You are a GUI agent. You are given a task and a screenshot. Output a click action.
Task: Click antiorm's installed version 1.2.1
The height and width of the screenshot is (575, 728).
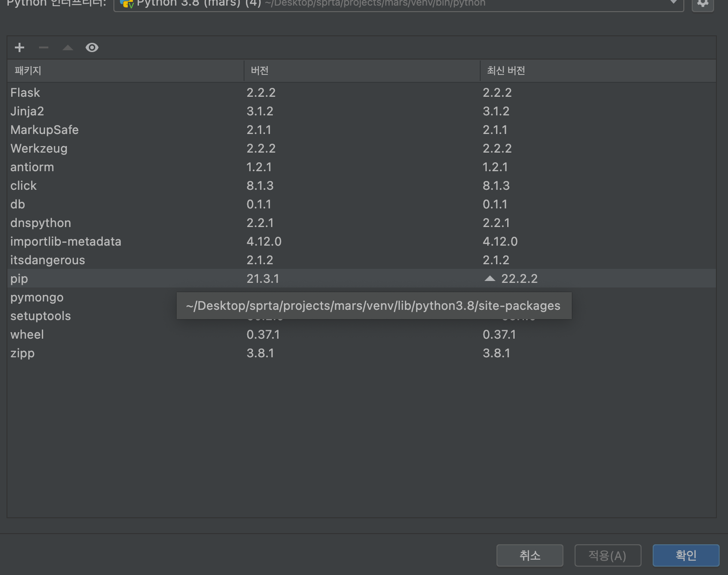[x=259, y=167]
